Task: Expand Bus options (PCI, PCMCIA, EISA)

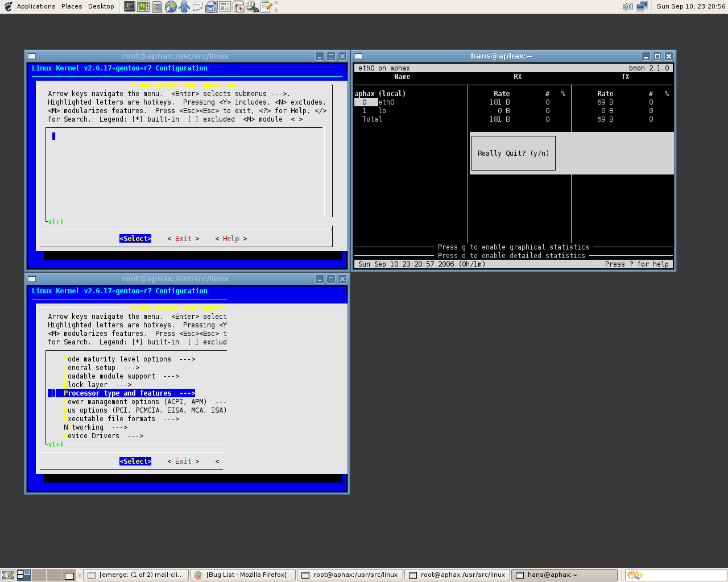Action: point(145,410)
